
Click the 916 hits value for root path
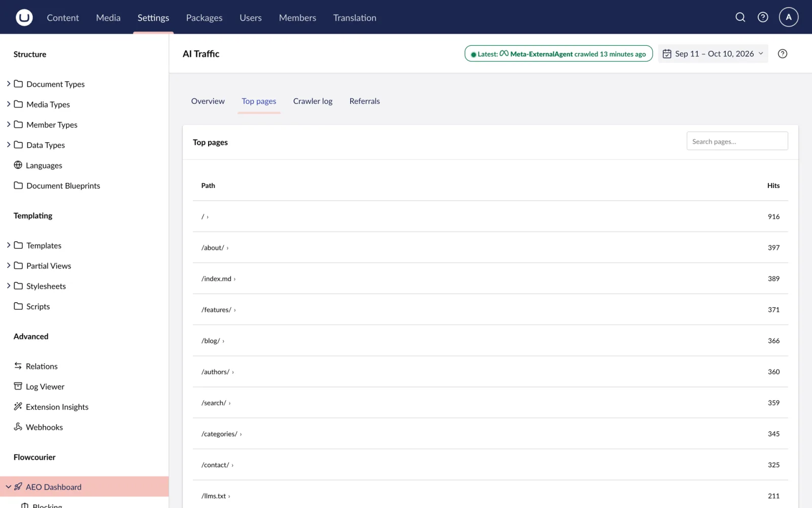click(x=773, y=217)
